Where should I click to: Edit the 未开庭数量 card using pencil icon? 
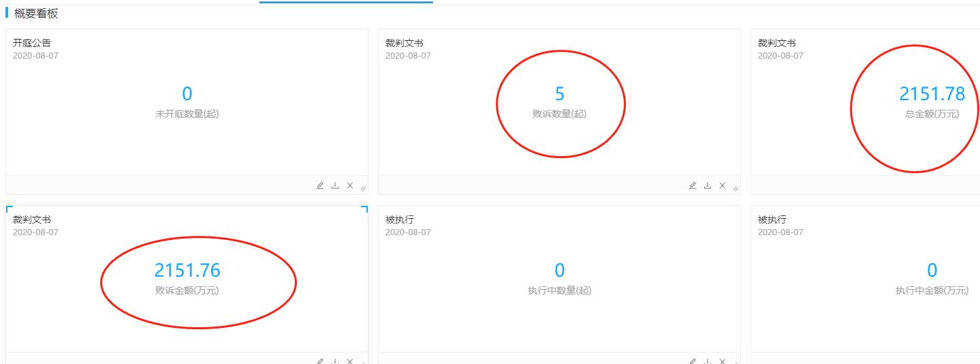point(320,185)
